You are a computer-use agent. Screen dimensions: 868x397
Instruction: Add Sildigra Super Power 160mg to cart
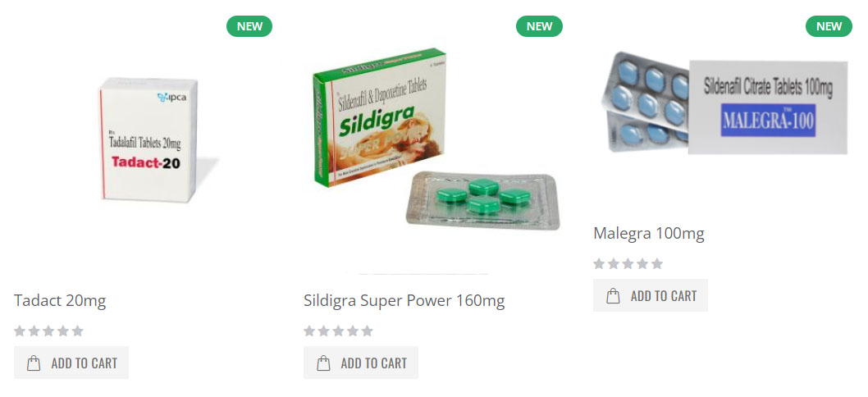(x=361, y=363)
